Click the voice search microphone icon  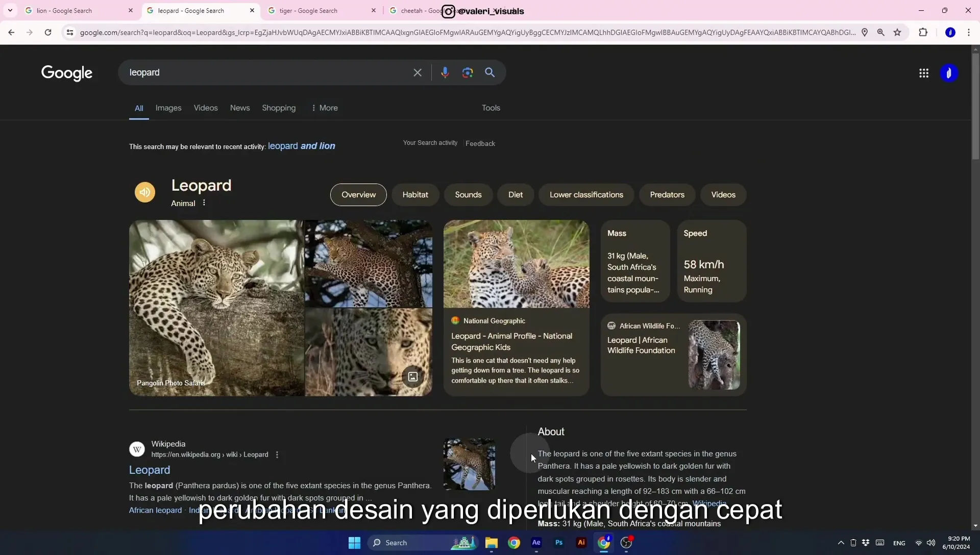point(445,72)
